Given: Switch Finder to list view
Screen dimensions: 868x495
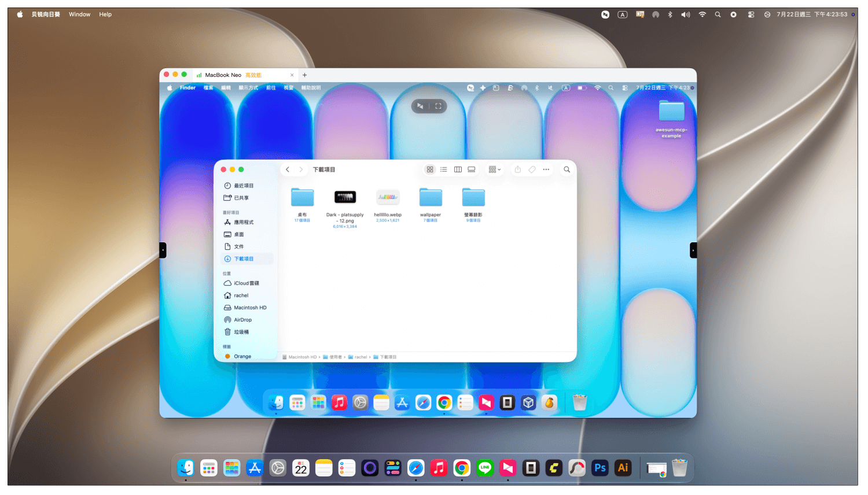Looking at the screenshot, I should [x=444, y=169].
